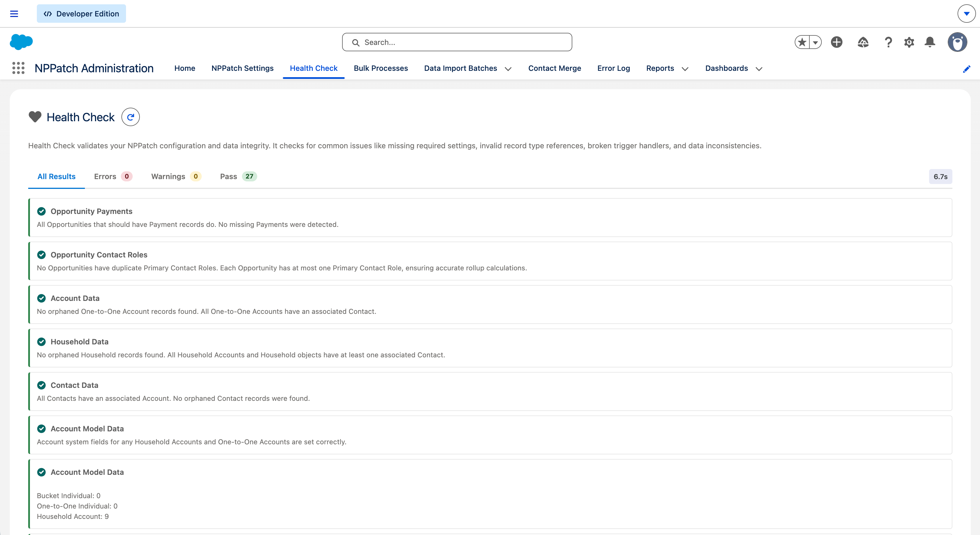Click inside the Search field
This screenshot has height=535, width=980.
tap(457, 42)
